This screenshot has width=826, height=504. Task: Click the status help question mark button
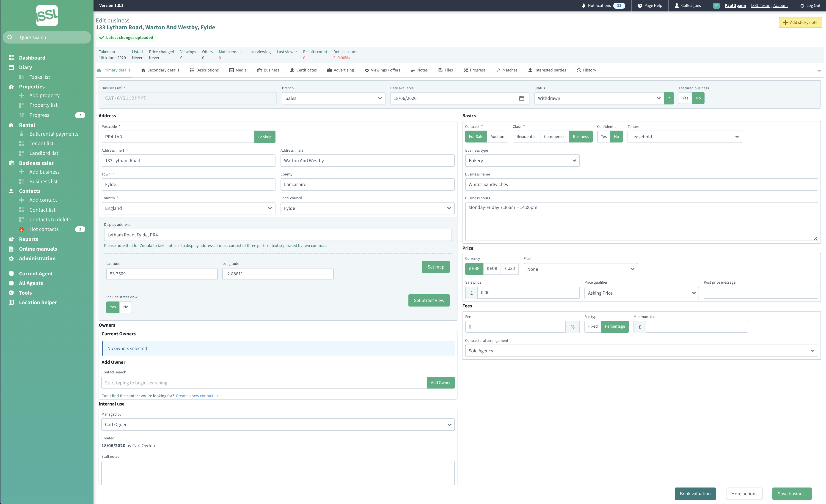click(669, 98)
